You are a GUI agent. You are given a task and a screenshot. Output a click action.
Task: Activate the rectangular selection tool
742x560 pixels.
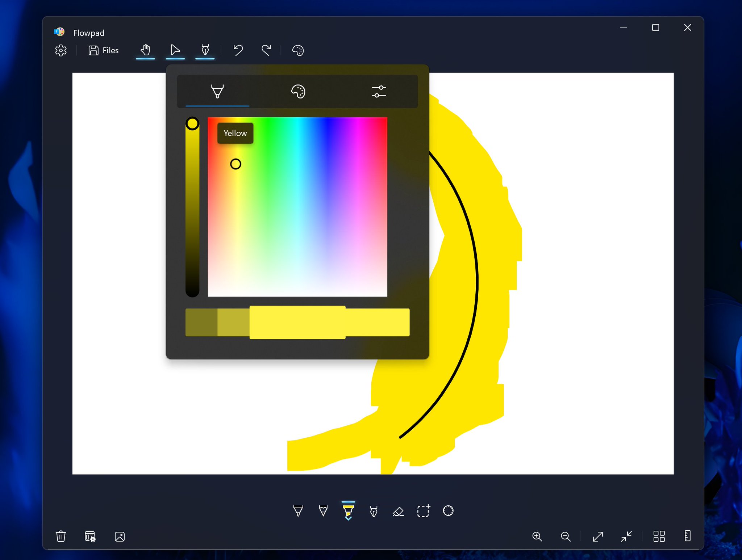[423, 511]
